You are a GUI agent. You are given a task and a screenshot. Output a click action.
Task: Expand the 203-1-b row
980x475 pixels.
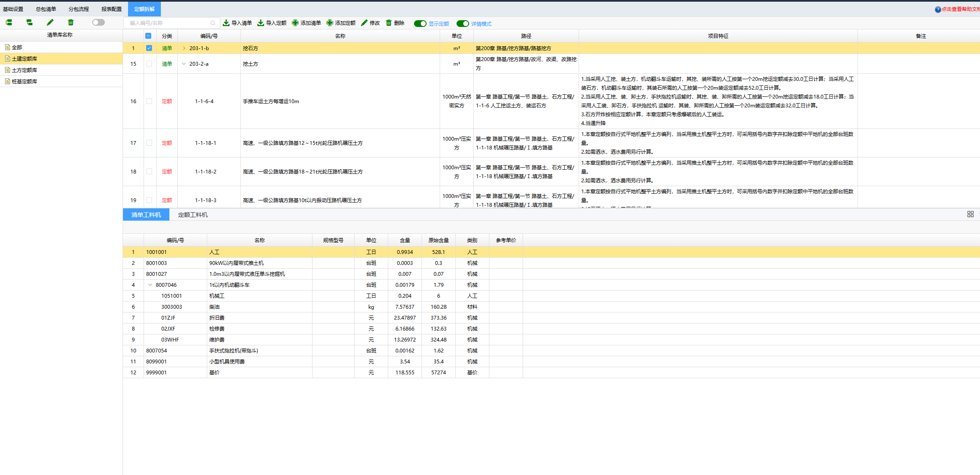184,48
